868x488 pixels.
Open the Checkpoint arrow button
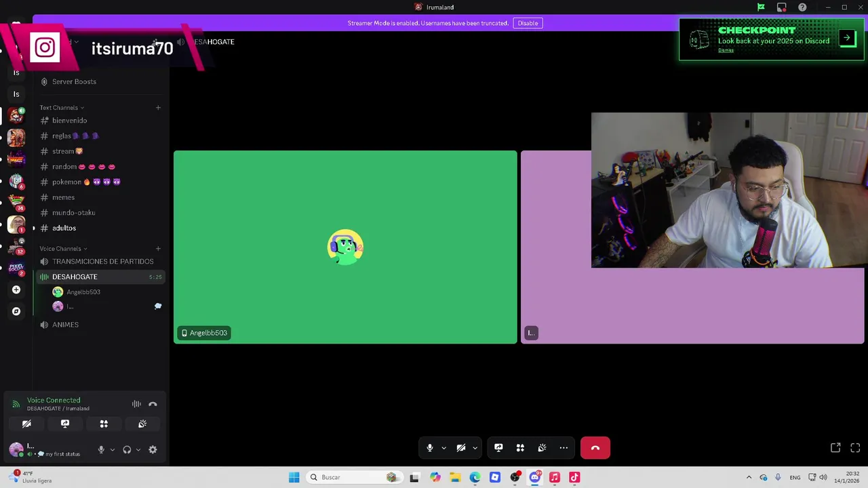pos(847,38)
